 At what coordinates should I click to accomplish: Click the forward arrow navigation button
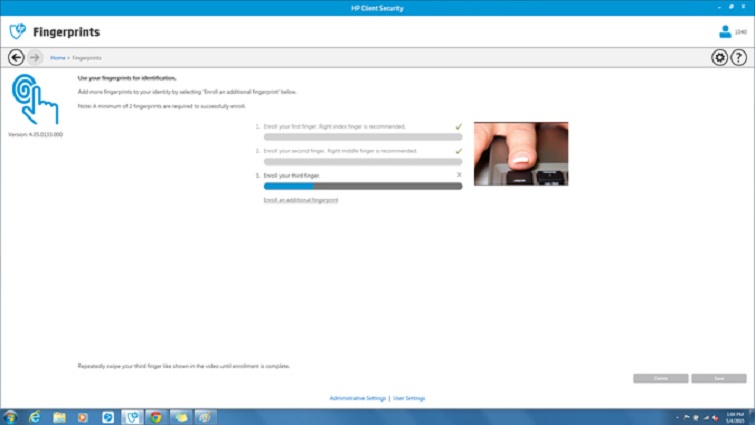(x=35, y=57)
